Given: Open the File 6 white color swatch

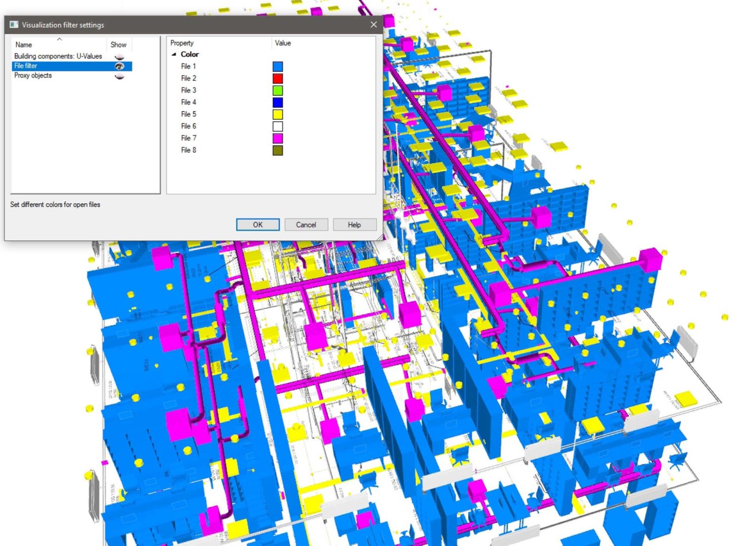Looking at the screenshot, I should click(x=278, y=126).
